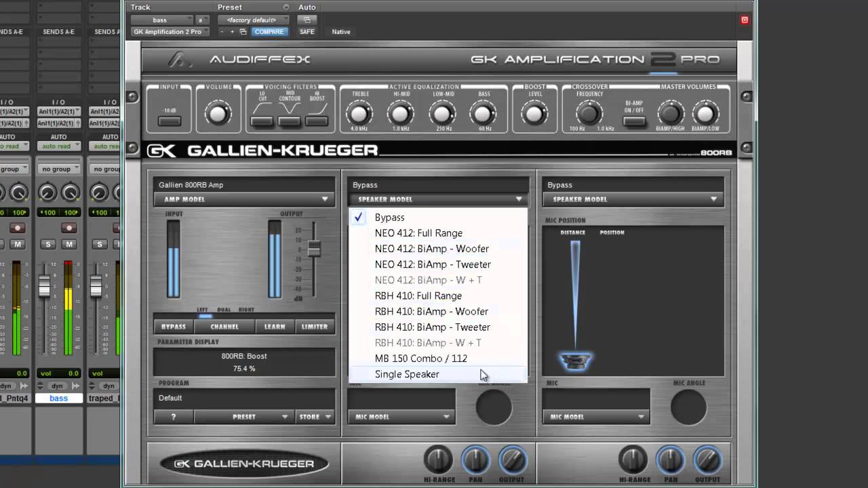Open the preset settings circular menu icon
Image resolution: width=868 pixels, height=488 pixels.
286,7
